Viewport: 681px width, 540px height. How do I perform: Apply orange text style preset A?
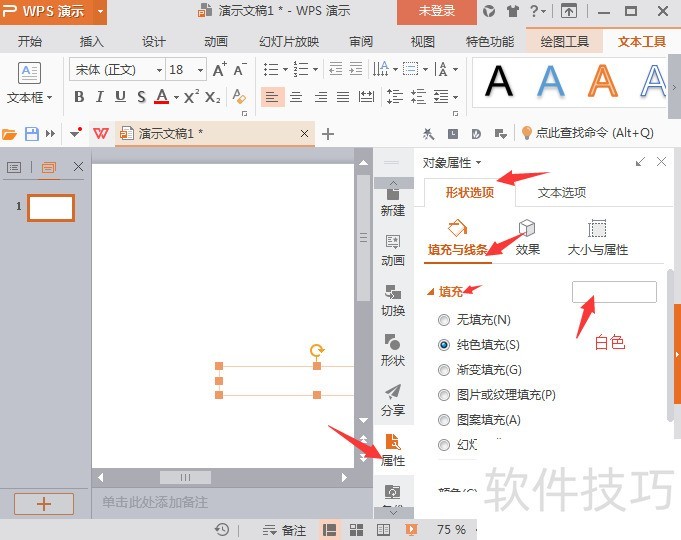pos(602,81)
